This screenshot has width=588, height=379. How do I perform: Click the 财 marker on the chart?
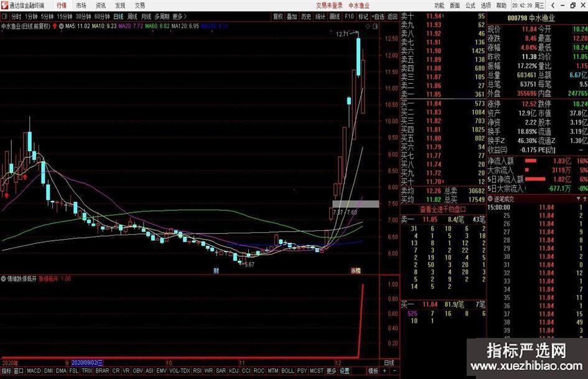(x=216, y=271)
